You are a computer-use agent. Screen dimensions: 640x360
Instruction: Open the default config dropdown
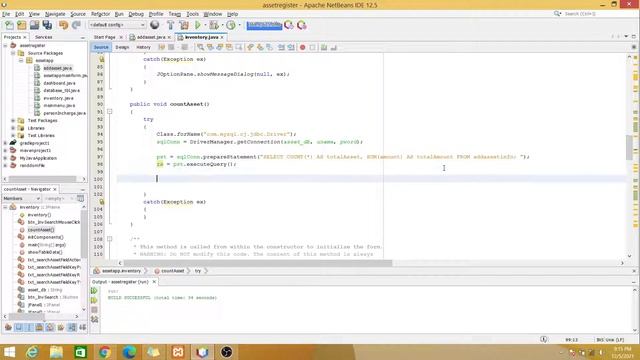[117, 25]
